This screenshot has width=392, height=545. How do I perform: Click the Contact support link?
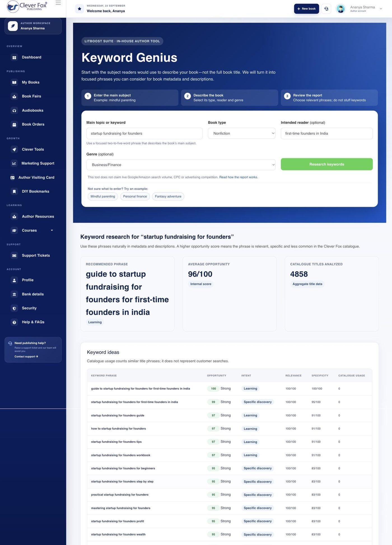[x=26, y=357]
